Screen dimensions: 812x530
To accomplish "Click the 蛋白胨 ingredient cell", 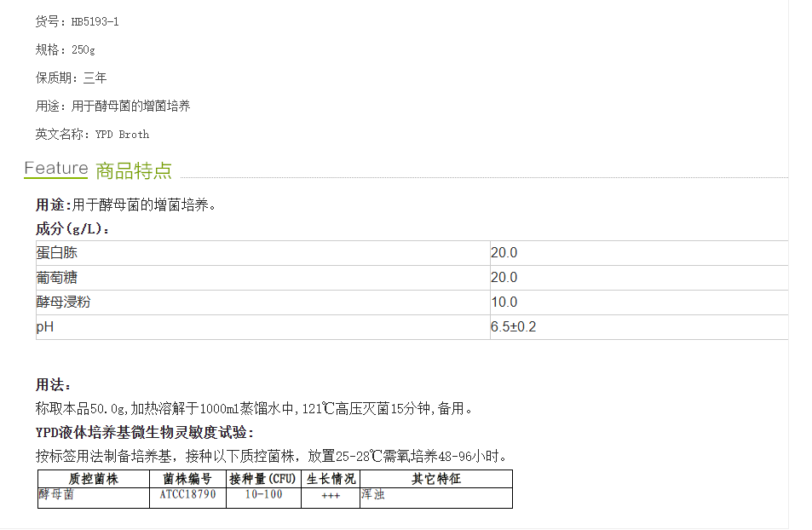I will point(263,253).
